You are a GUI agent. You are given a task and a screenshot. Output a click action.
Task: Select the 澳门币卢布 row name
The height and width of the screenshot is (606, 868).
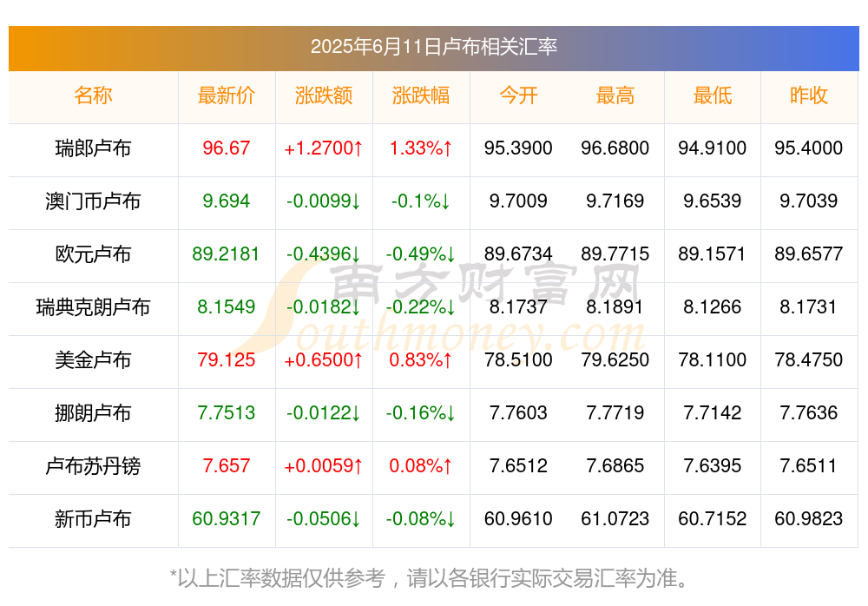(93, 201)
